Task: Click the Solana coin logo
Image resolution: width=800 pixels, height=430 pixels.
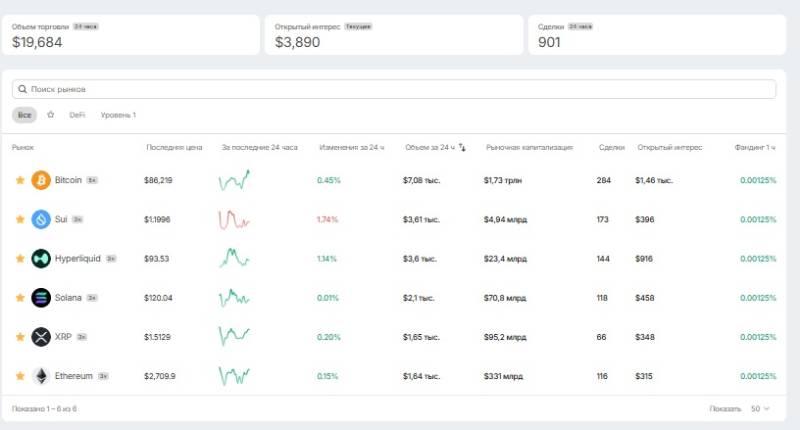Action: tap(41, 298)
